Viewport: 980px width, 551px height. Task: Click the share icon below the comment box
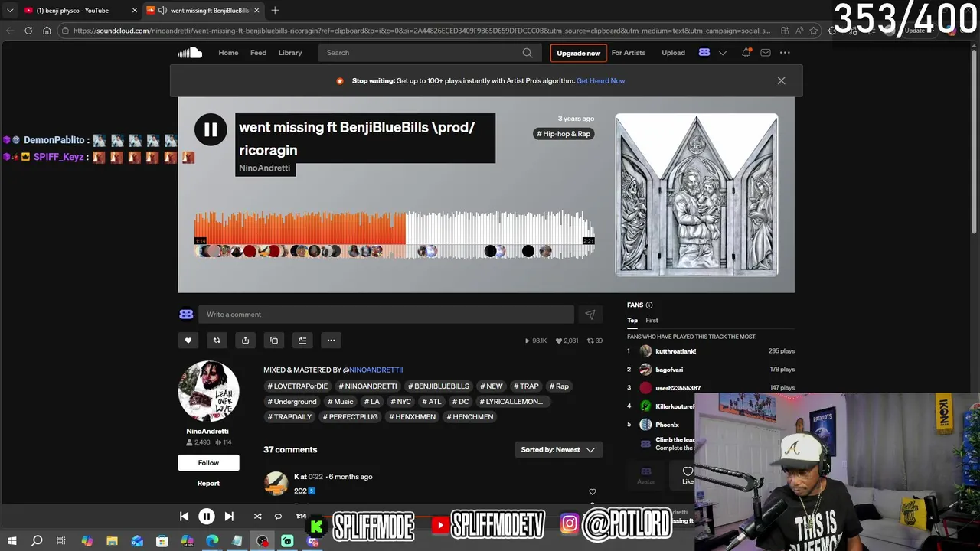coord(245,341)
